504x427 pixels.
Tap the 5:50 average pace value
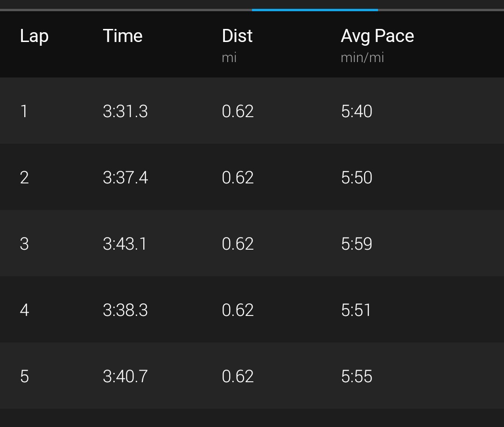click(x=357, y=177)
